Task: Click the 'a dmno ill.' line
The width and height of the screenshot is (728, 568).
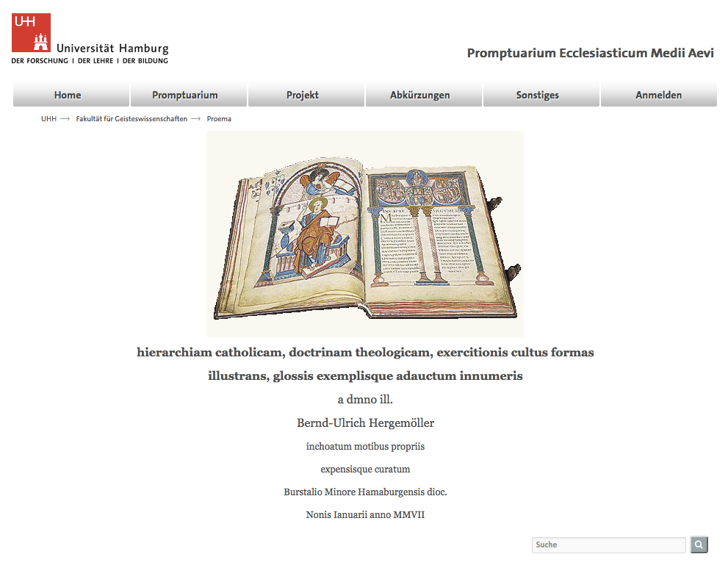Action: (365, 400)
